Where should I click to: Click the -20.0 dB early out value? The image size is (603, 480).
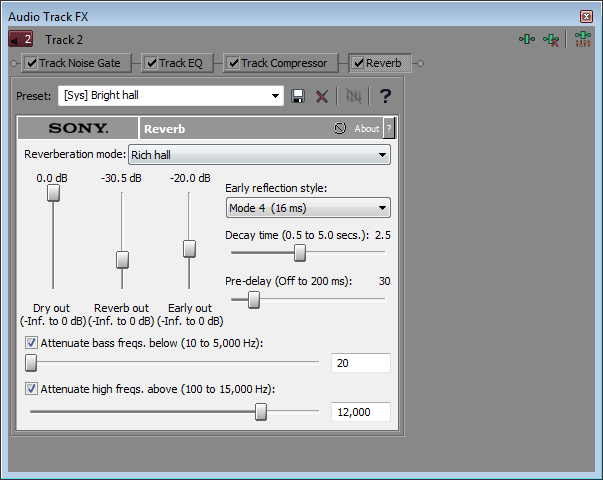pyautogui.click(x=190, y=178)
